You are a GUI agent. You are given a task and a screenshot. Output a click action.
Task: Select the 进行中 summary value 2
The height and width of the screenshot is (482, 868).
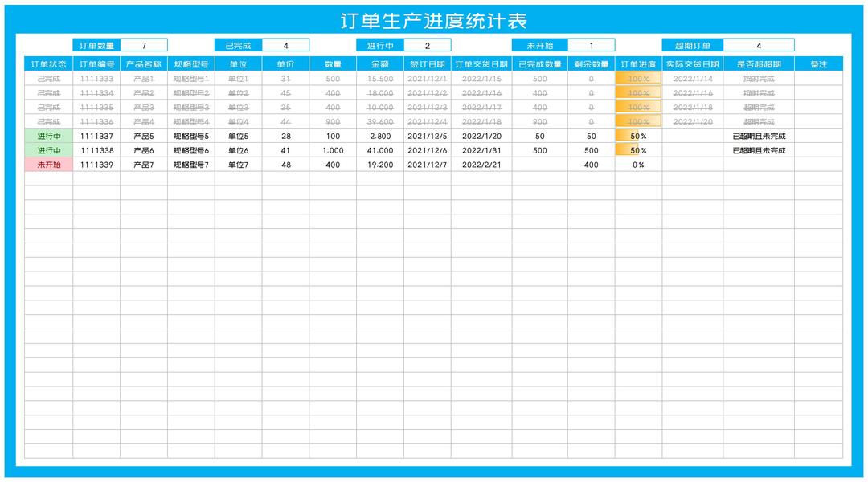pyautogui.click(x=428, y=45)
